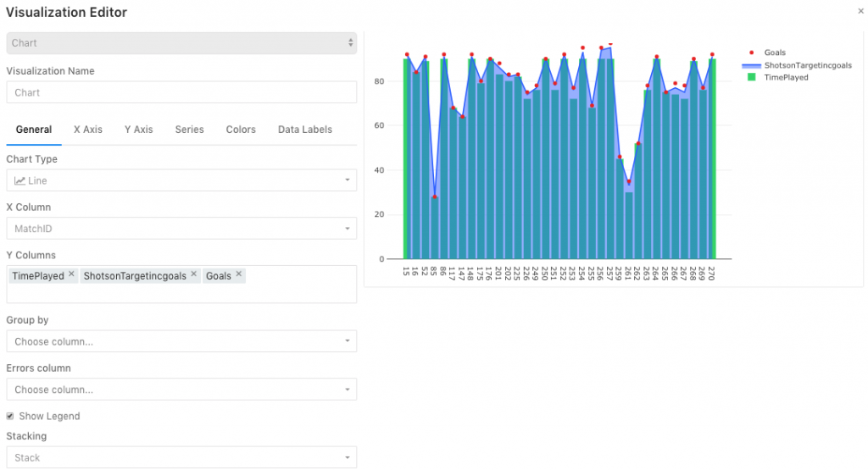The width and height of the screenshot is (868, 470).
Task: Click the Visualization Name input field
Action: 181,92
